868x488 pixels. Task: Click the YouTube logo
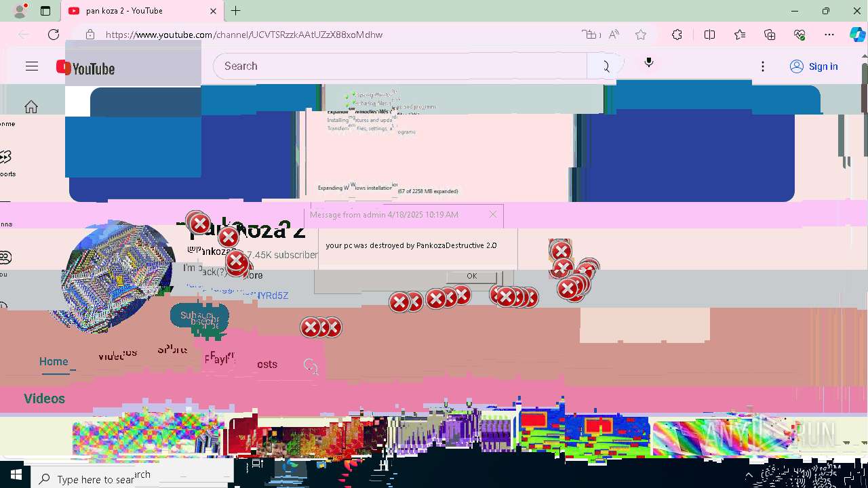pyautogui.click(x=85, y=68)
